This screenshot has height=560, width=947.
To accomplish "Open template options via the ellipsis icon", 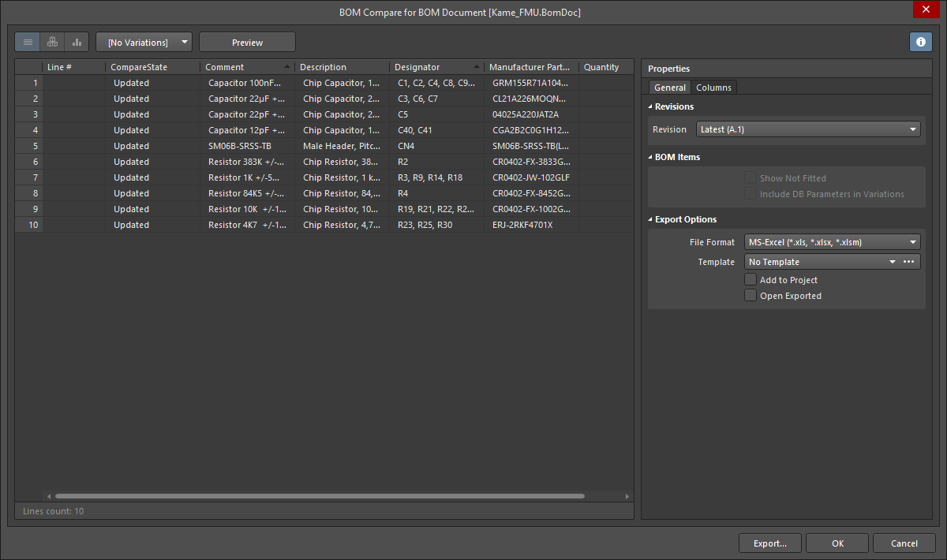I will [908, 260].
